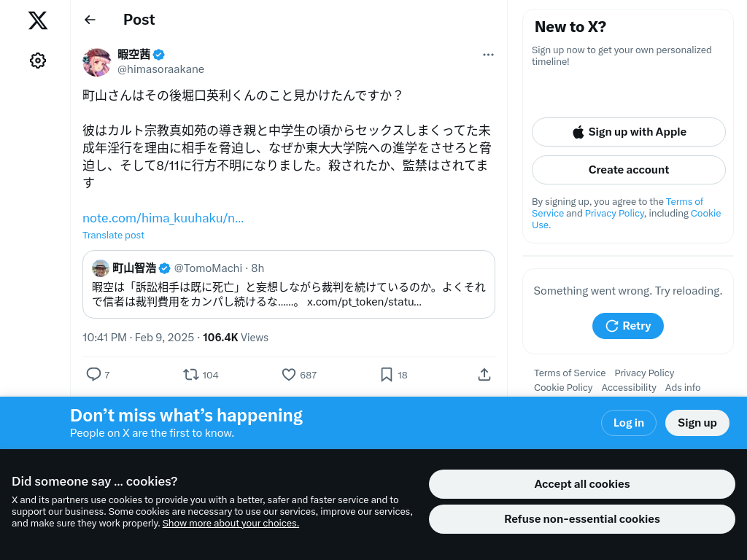Bookmark the post with bookmark icon
This screenshot has width=747, height=560.
point(387,375)
